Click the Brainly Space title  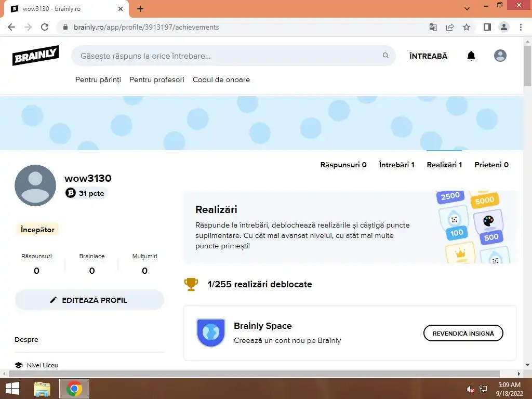262,326
